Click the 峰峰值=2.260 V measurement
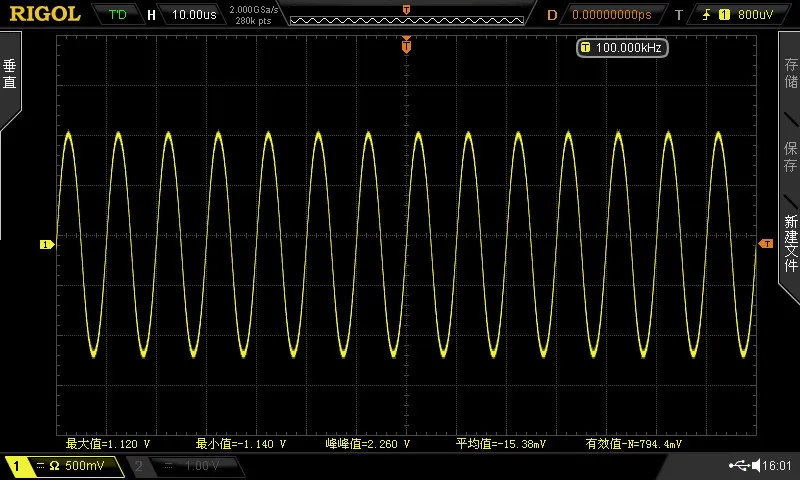The image size is (800, 480). pos(367,444)
